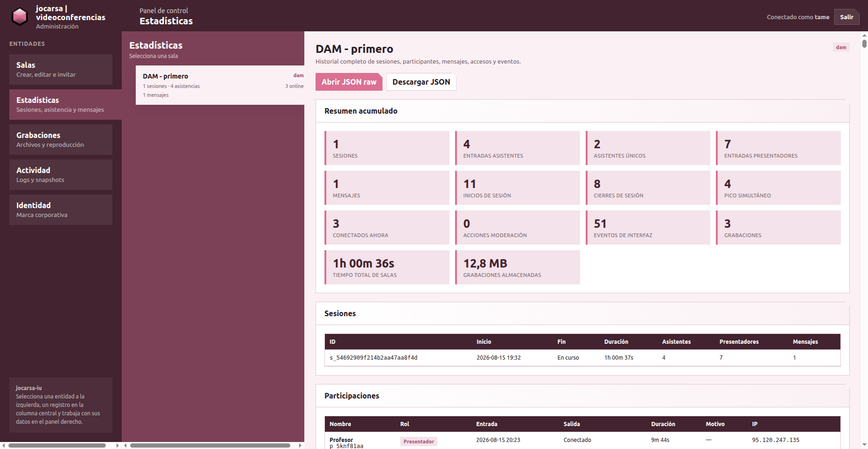This screenshot has height=449, width=868.
Task: Click the ID column header in Sesiones
Action: [x=332, y=342]
